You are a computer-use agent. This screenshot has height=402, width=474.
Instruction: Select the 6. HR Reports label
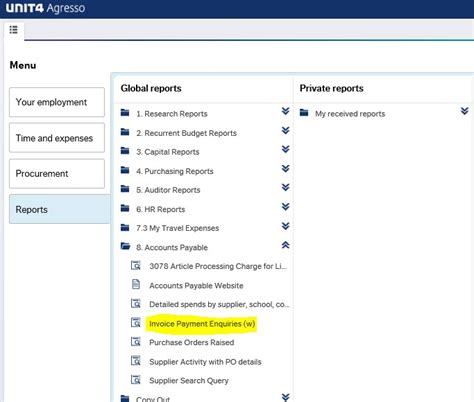(x=161, y=210)
